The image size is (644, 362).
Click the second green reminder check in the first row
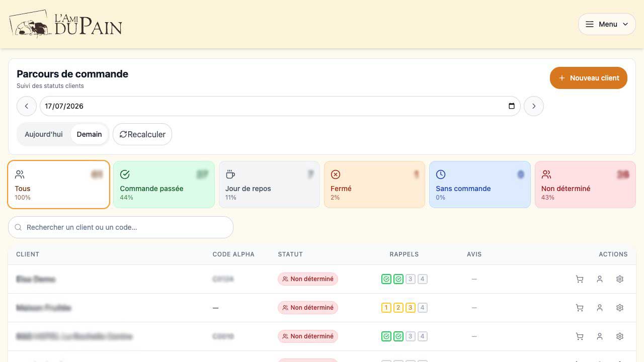398,279
